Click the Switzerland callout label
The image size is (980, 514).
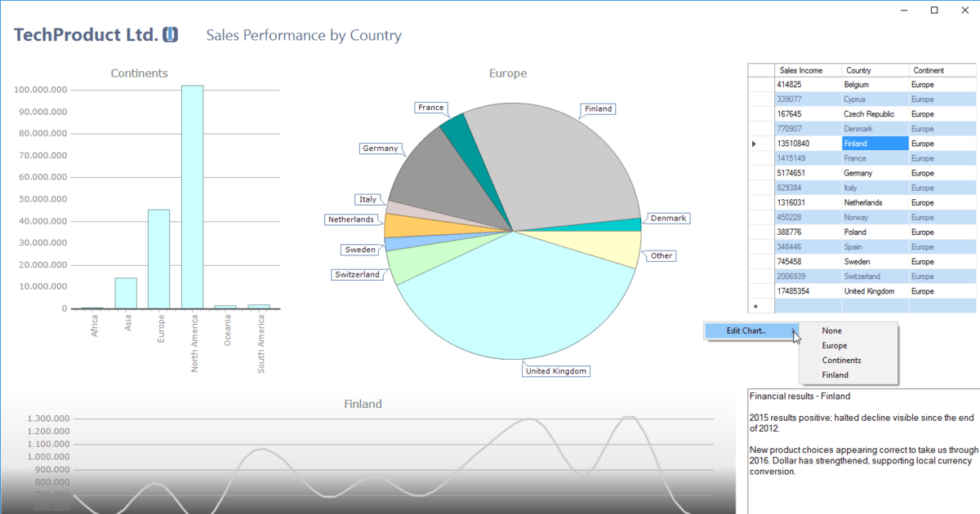tap(358, 274)
